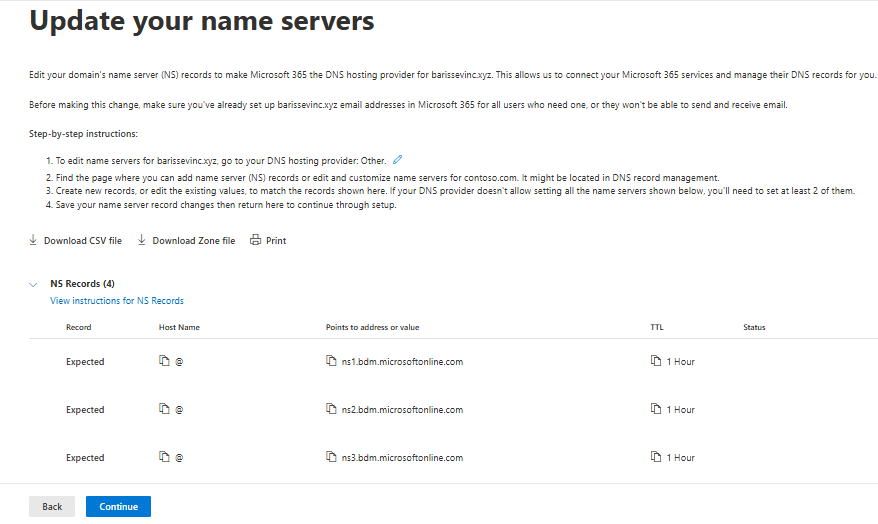878x524 pixels.
Task: Click Expected in the ns2 row
Action: click(85, 410)
